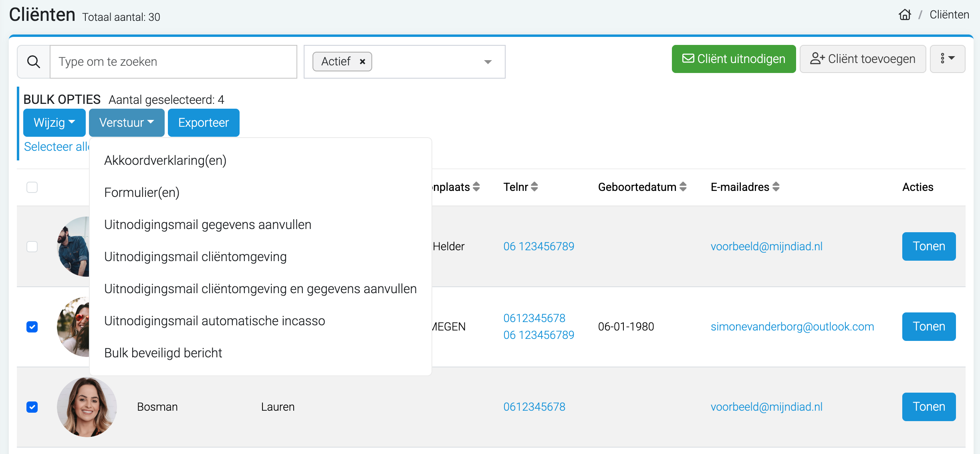Open simonevanderborg@outlook.com email link

[792, 326]
